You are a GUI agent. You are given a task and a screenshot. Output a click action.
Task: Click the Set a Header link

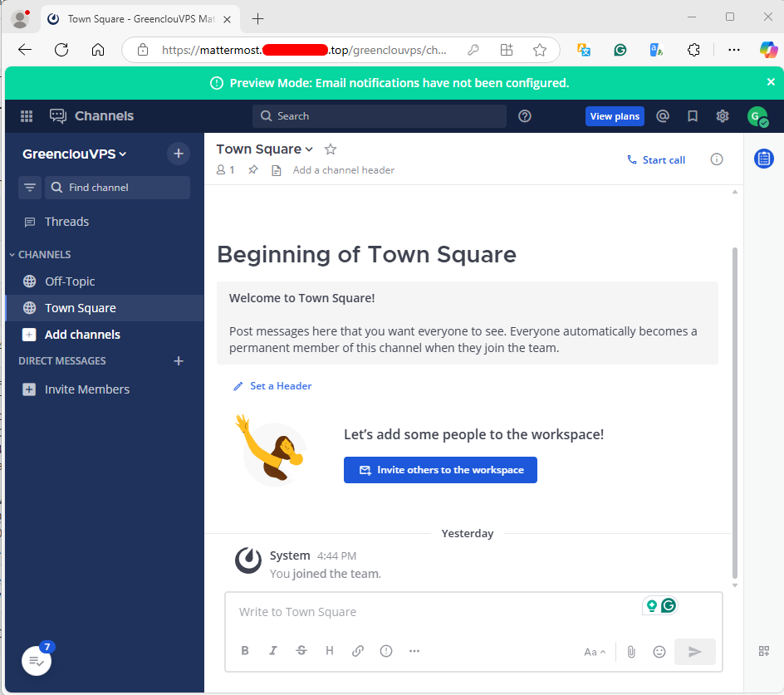pos(272,386)
